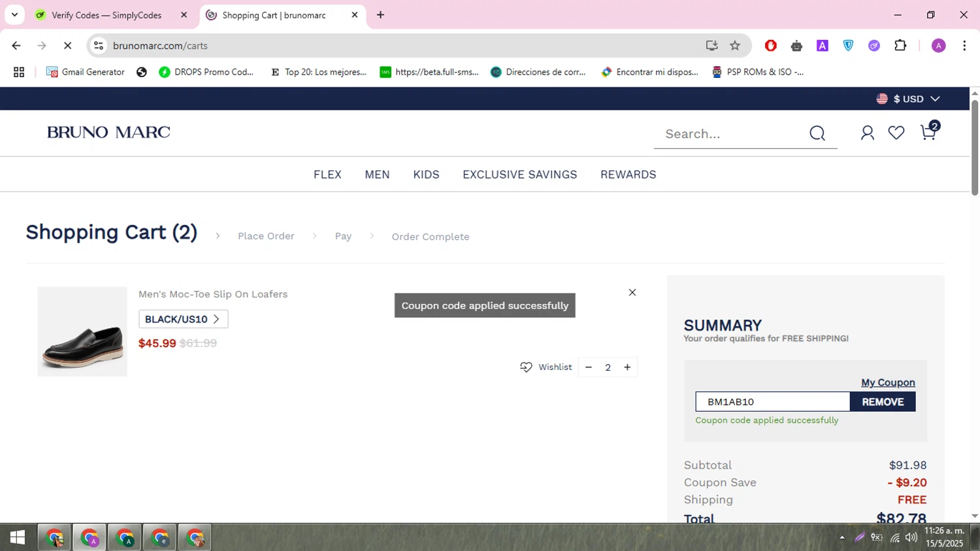Open Gmail Generator bookmark
This screenshot has width=980, height=551.
[86, 72]
